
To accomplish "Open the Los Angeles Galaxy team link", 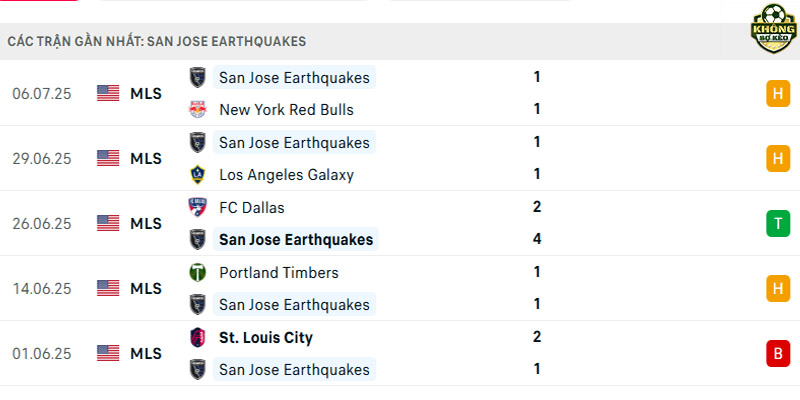I will (286, 175).
